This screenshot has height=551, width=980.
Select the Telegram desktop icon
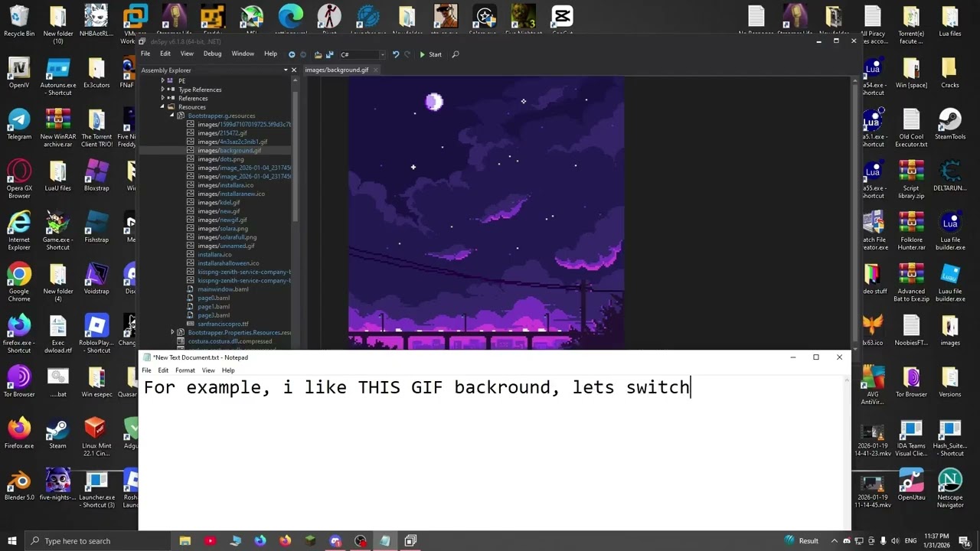[19, 124]
